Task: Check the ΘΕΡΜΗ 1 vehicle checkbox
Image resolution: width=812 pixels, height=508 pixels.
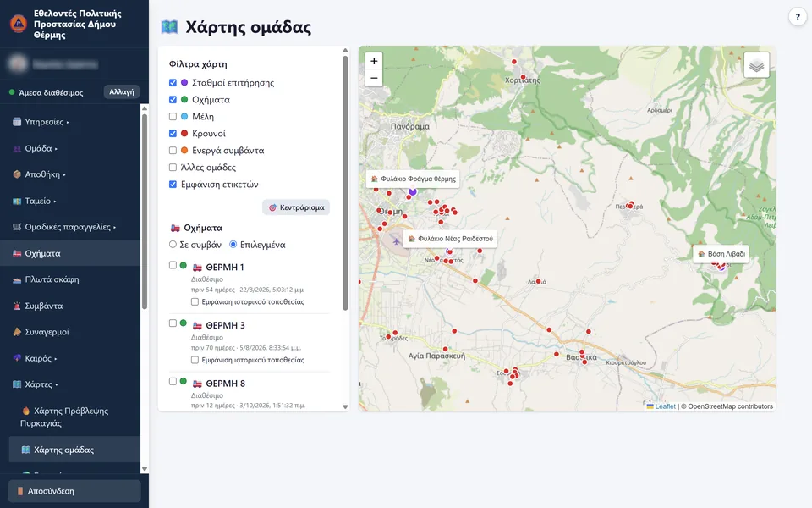Action: click(173, 265)
